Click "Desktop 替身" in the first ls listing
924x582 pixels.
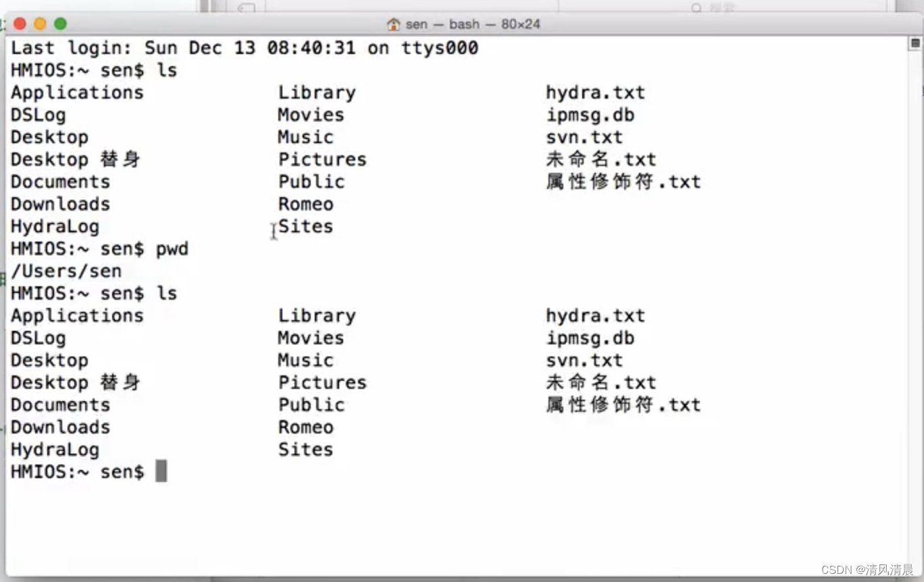(76, 159)
